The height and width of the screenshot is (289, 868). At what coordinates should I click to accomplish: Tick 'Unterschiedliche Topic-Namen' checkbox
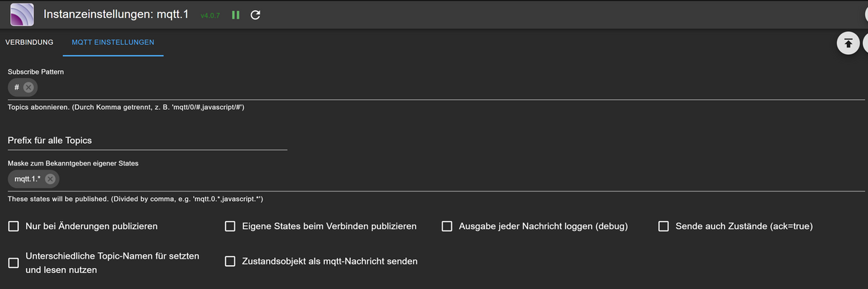coord(14,263)
